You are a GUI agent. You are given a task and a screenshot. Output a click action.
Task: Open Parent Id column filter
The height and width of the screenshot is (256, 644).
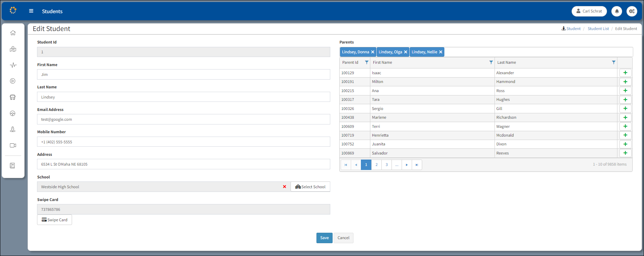tap(367, 62)
